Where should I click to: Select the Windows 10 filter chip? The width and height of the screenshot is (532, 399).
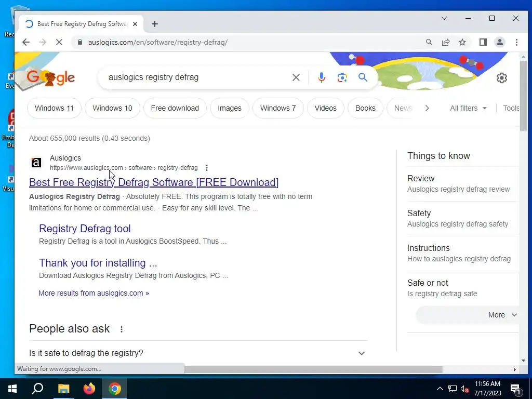112,108
